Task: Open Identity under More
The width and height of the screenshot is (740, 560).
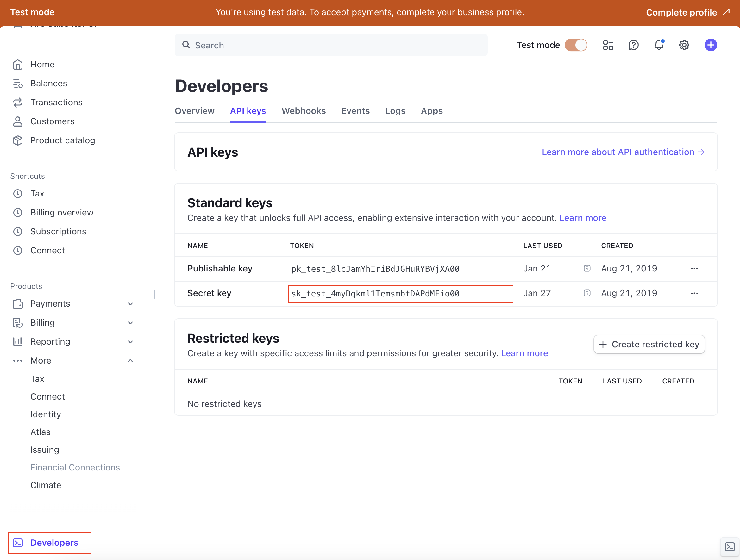Action: [x=46, y=414]
